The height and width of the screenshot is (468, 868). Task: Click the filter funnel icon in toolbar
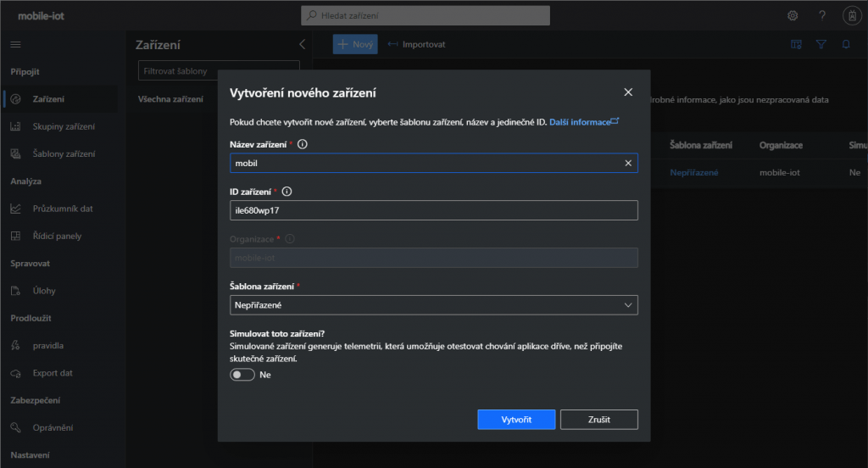[x=821, y=44]
